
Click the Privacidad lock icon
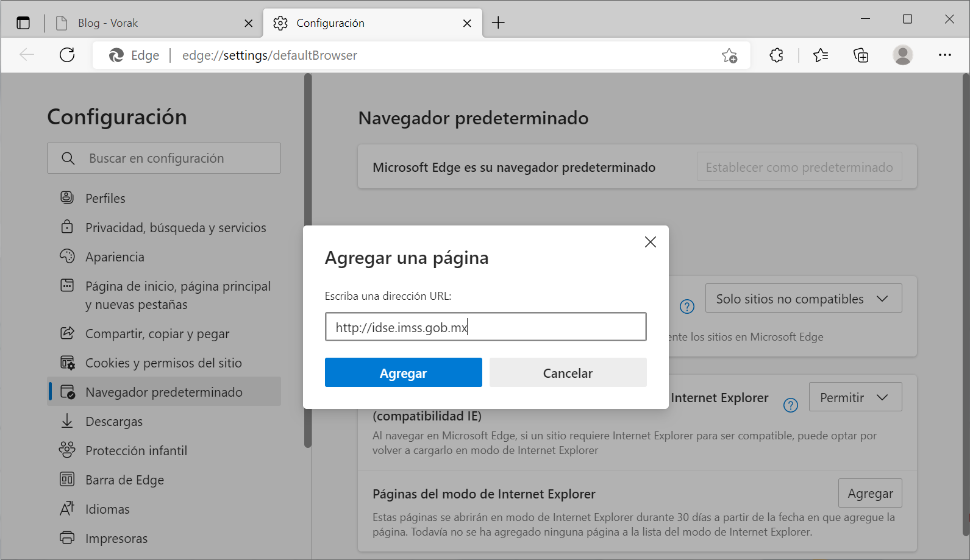coord(67,227)
